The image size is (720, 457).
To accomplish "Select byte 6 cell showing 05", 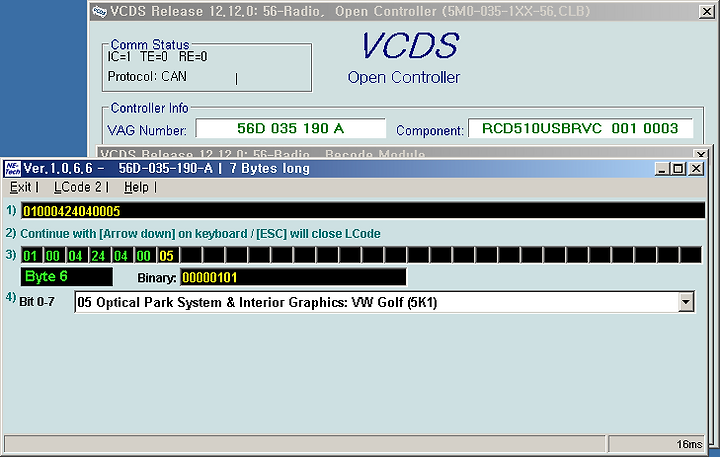I will pyautogui.click(x=167, y=255).
